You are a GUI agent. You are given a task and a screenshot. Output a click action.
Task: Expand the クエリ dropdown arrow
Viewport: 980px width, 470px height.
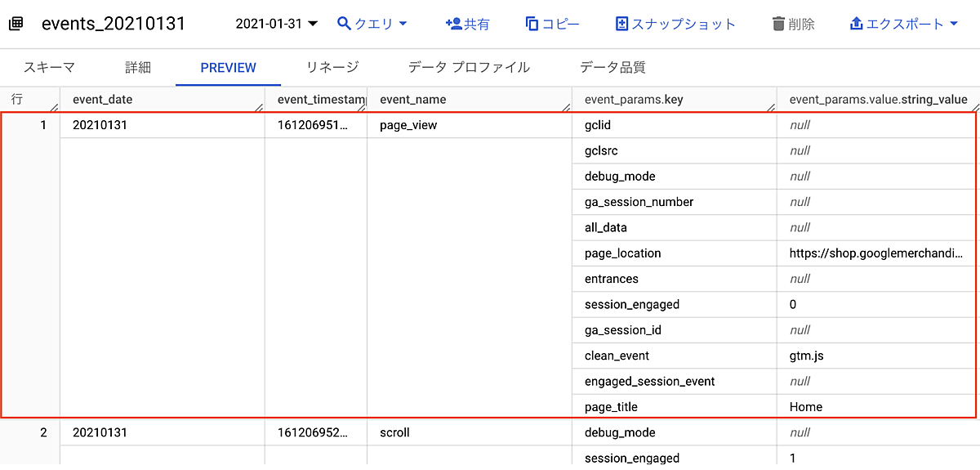click(x=403, y=24)
